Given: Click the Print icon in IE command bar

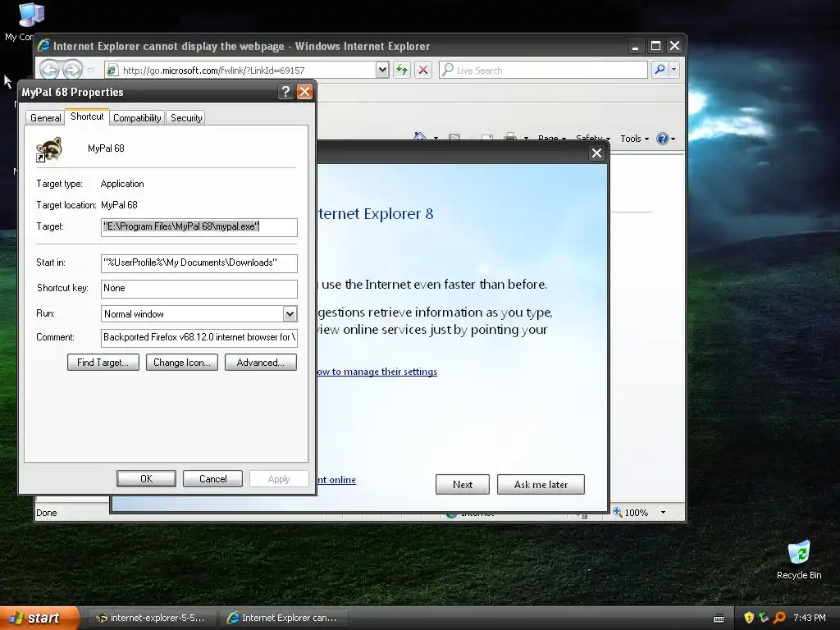Looking at the screenshot, I should coord(510,137).
